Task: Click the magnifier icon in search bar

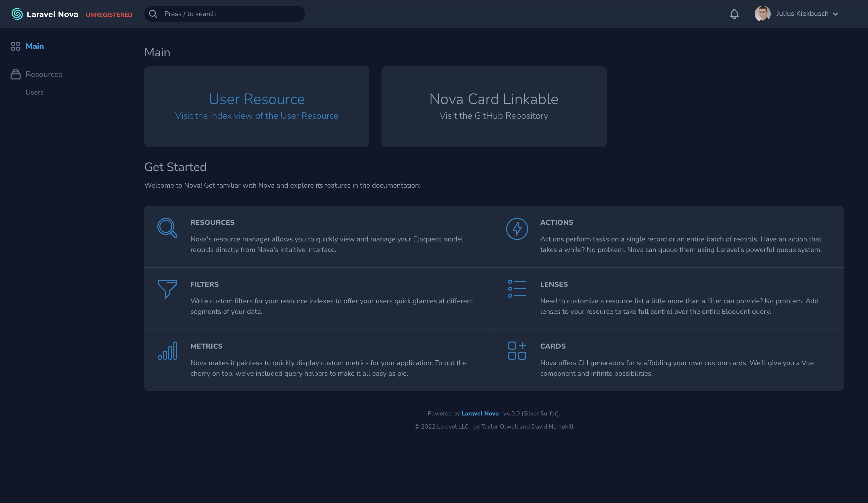Action: coord(153,14)
